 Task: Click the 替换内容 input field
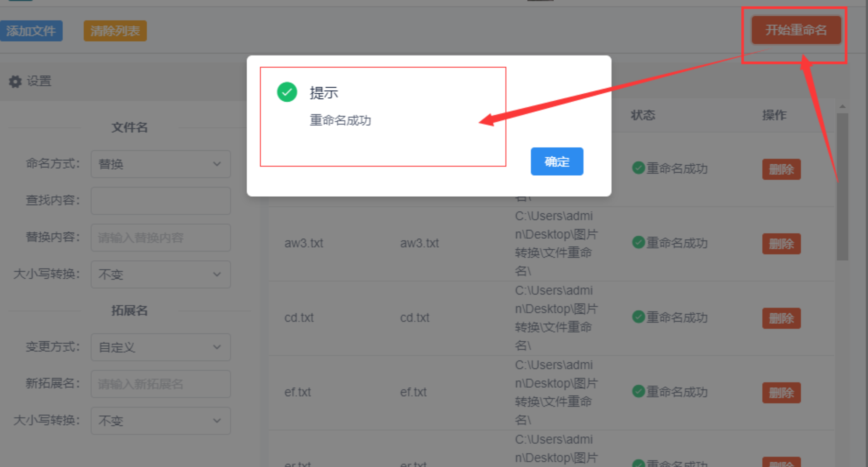(160, 237)
